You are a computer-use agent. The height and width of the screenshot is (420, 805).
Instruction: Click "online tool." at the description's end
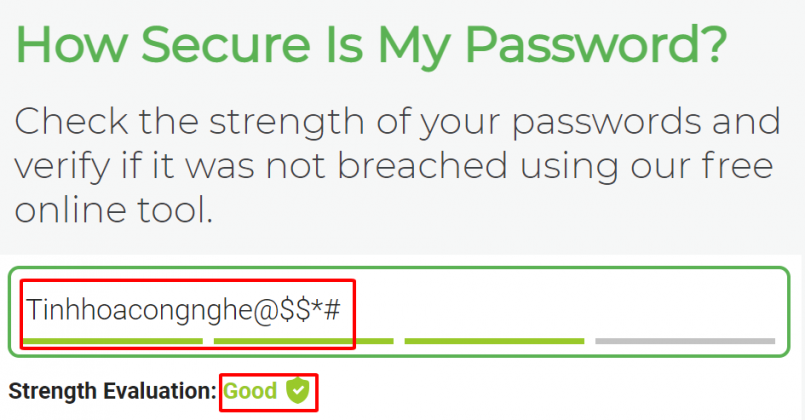coord(114,212)
